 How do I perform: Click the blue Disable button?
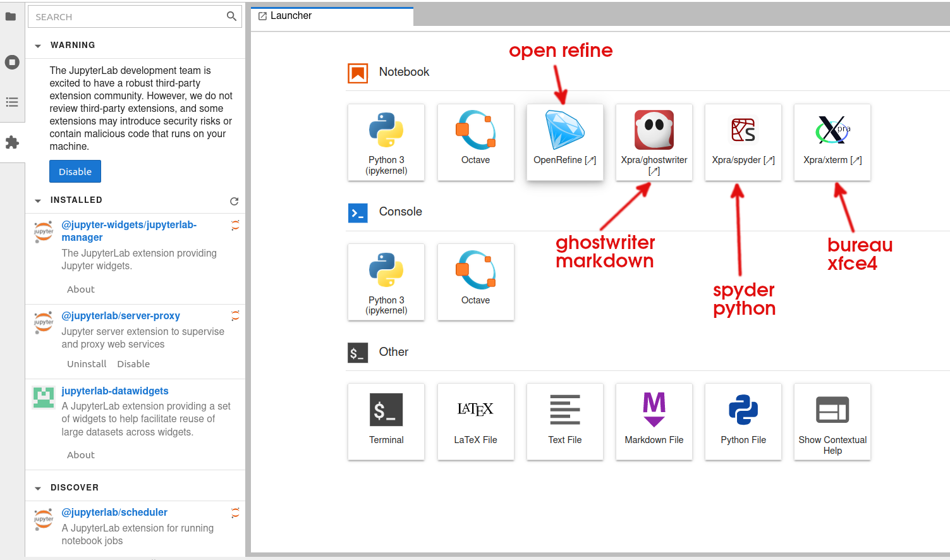pyautogui.click(x=75, y=171)
